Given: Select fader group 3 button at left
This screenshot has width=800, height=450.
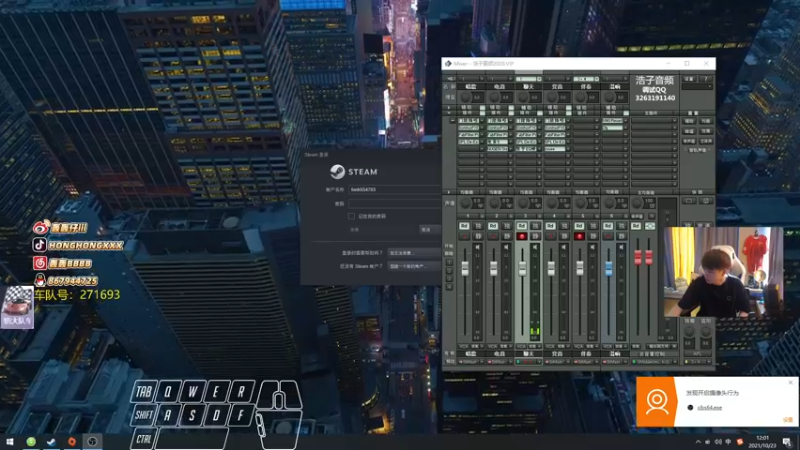Looking at the screenshot, I should [x=449, y=279].
